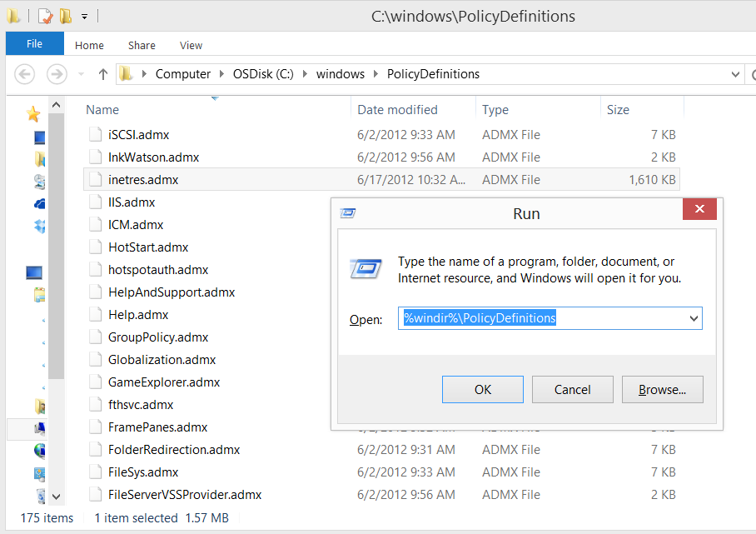Sort files by the Type column
This screenshot has width=756, height=534.
coord(495,110)
